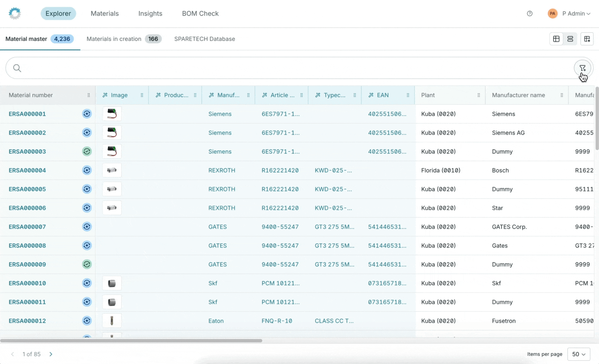
Task: Click status icon for ERSA000012
Action: (87, 321)
